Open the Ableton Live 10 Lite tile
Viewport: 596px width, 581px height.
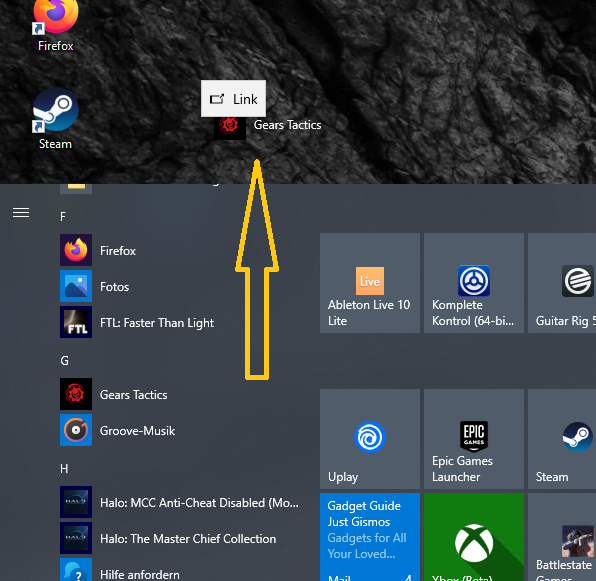point(370,283)
